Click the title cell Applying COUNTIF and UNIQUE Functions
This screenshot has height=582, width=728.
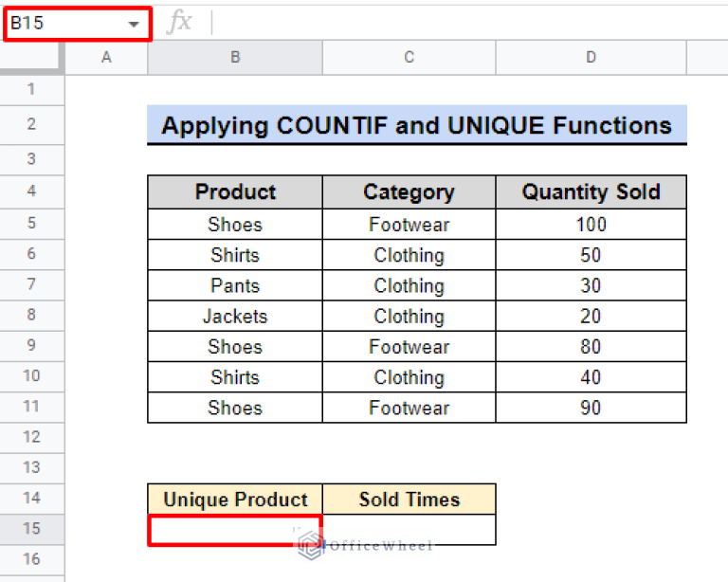click(416, 125)
